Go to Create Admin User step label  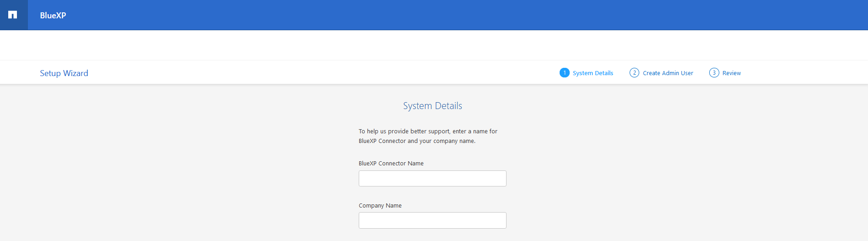coord(668,73)
